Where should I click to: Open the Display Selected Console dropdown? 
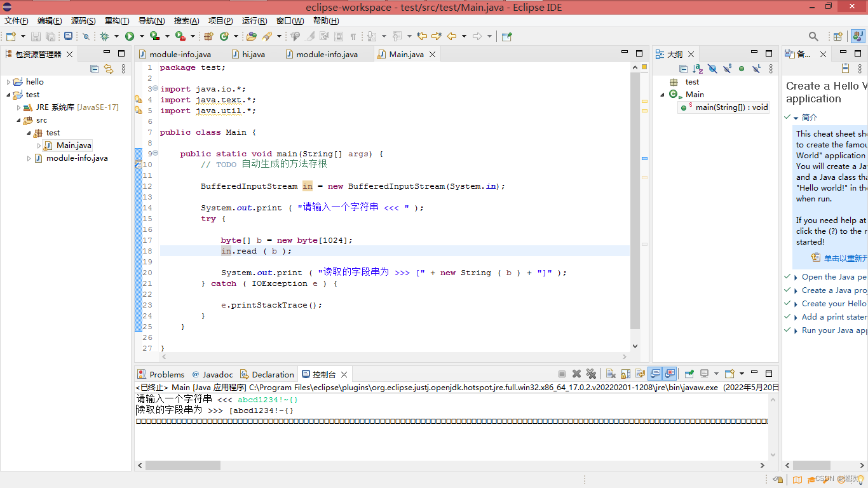coord(716,374)
